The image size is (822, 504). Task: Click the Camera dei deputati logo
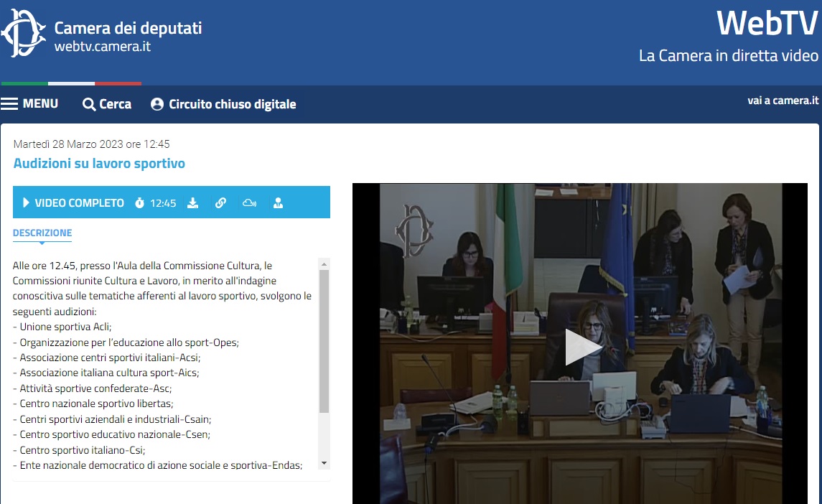pyautogui.click(x=23, y=34)
